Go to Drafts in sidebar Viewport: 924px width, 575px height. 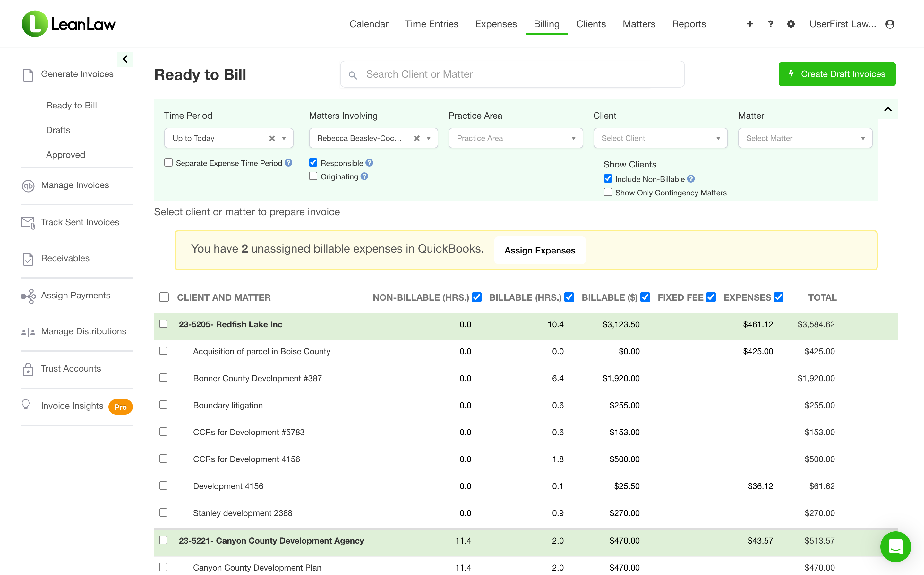pos(58,130)
